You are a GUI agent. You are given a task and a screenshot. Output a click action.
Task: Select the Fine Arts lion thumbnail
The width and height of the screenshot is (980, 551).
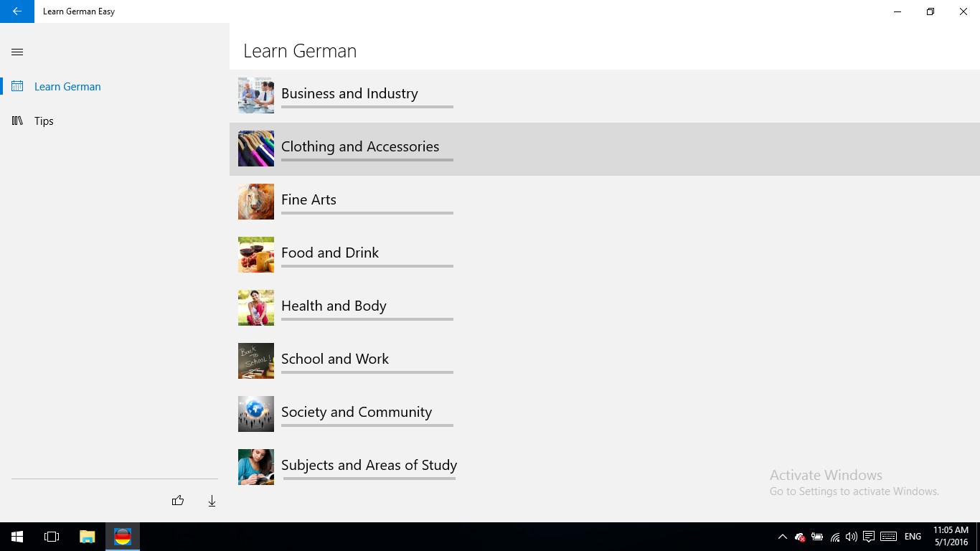[256, 202]
